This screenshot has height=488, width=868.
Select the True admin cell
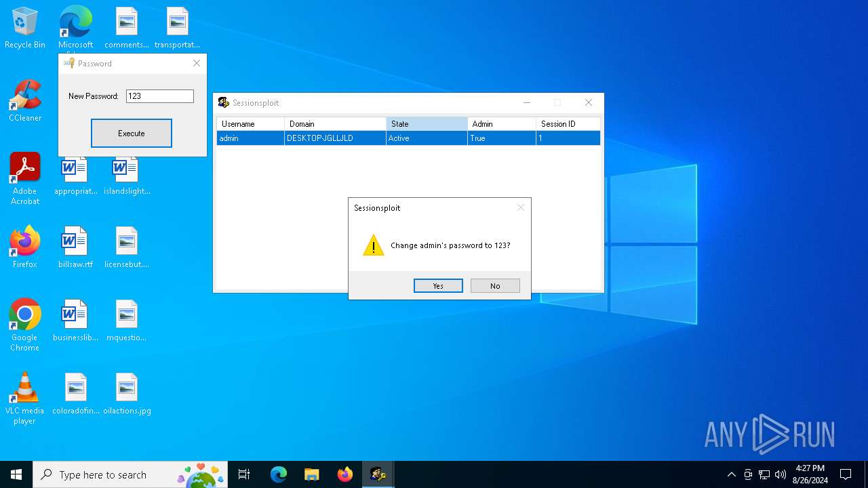pos(502,138)
